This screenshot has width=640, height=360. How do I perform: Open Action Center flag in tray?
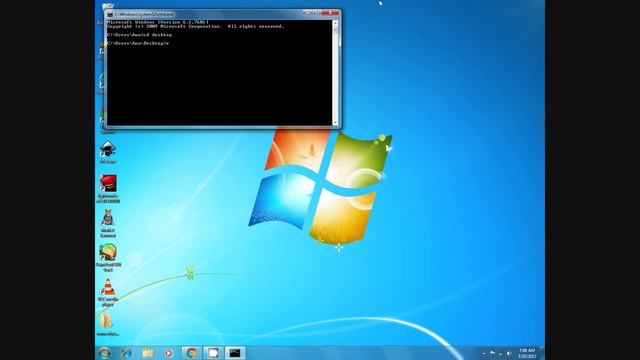click(493, 353)
